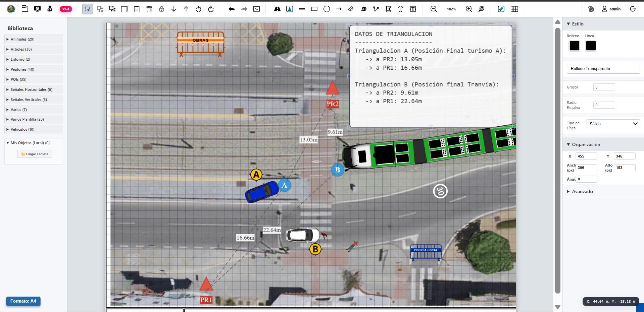
Task: Click the Formato: A4 button
Action: 23,301
